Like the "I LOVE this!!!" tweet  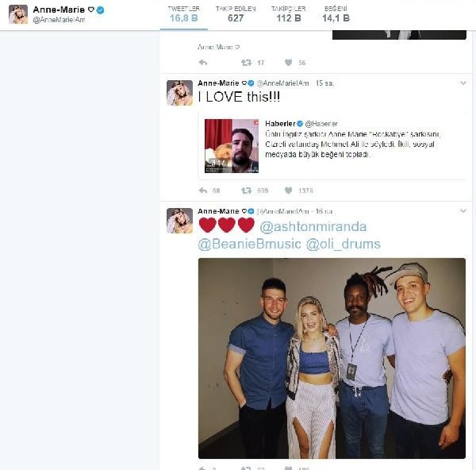(x=289, y=191)
